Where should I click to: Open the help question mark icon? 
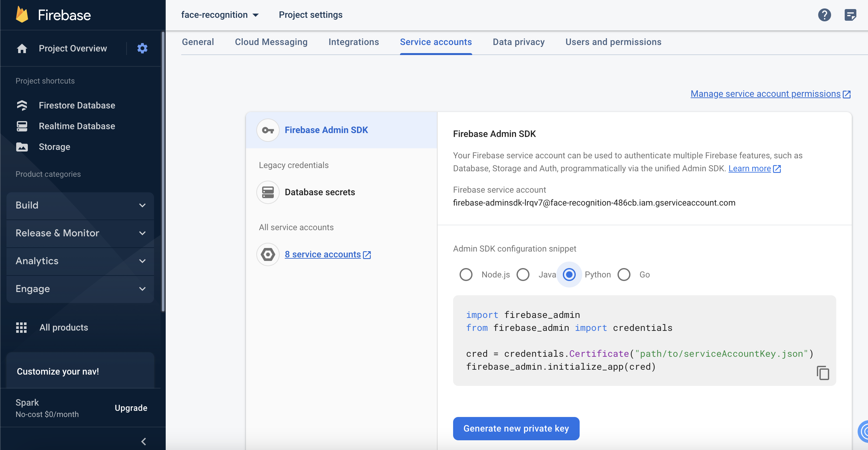click(824, 15)
